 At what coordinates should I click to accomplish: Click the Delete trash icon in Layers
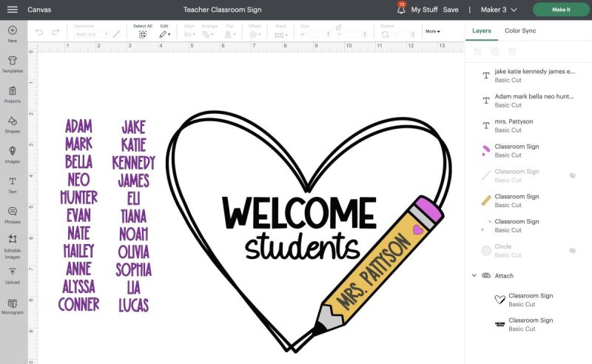(x=512, y=51)
